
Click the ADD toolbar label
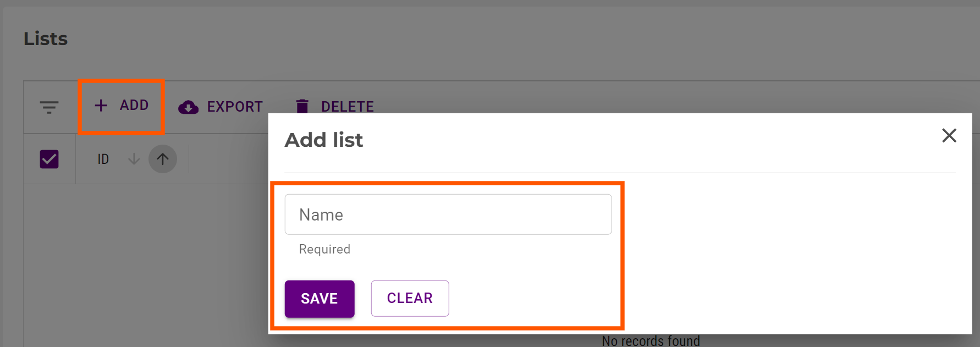(x=134, y=105)
